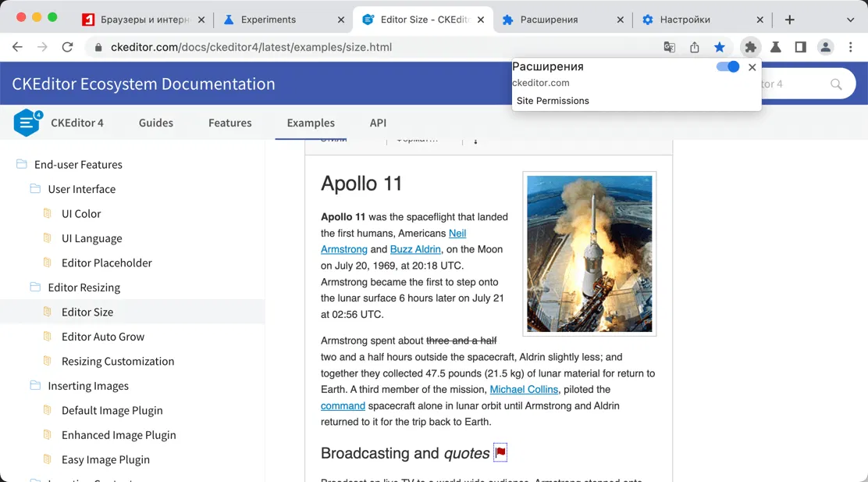Open the Buzz Aldrin link
Screen dimensions: 868x482
(x=415, y=249)
